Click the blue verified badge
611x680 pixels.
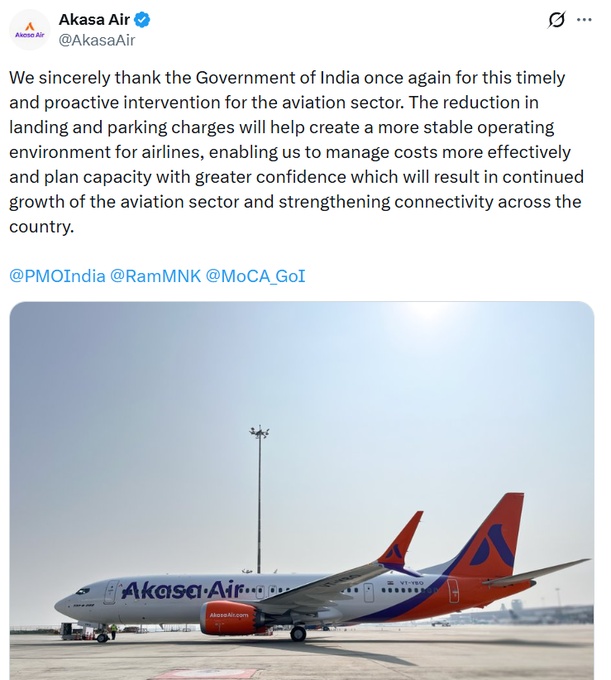[144, 19]
